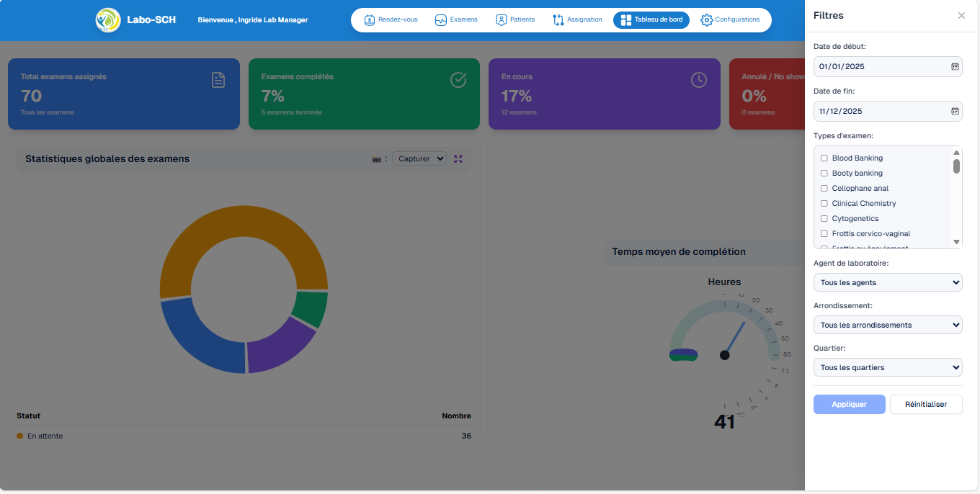The height and width of the screenshot is (494, 980).
Task: Click clock icon on En cours card
Action: [x=698, y=80]
